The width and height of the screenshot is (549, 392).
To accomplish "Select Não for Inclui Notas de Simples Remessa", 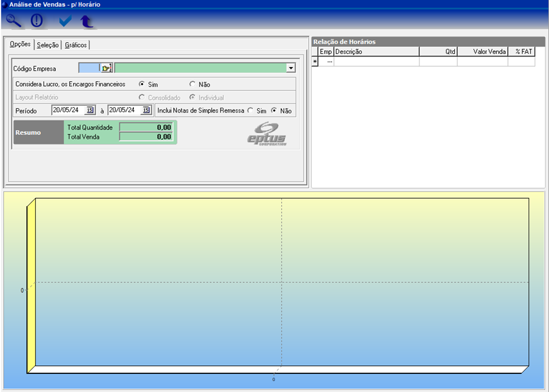I will tap(274, 111).
